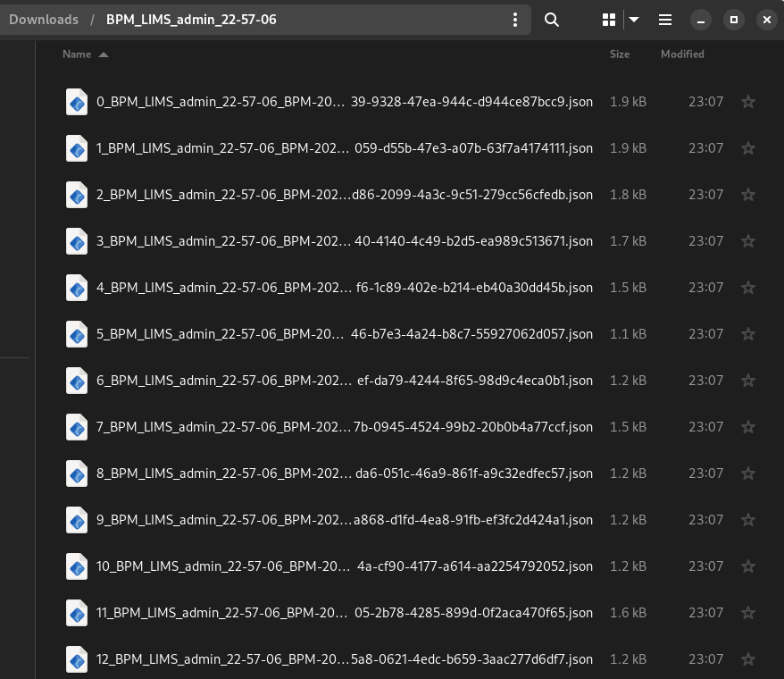
Task: Open the hamburger main menu
Action: click(665, 20)
